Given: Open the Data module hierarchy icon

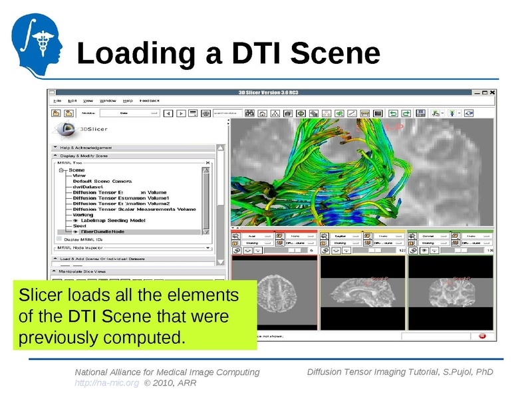Looking at the screenshot, I should click(275, 113).
